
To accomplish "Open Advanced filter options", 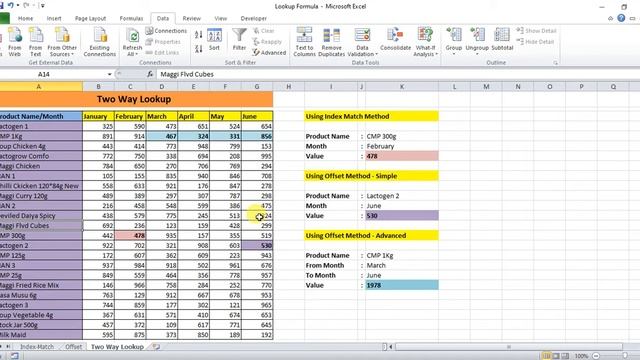I will click(x=269, y=53).
